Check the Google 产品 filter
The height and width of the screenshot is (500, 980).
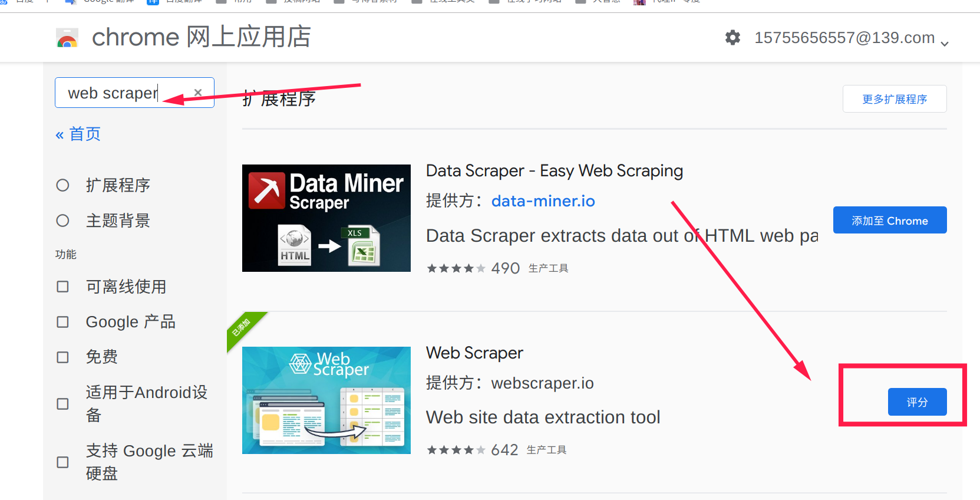[x=62, y=322]
